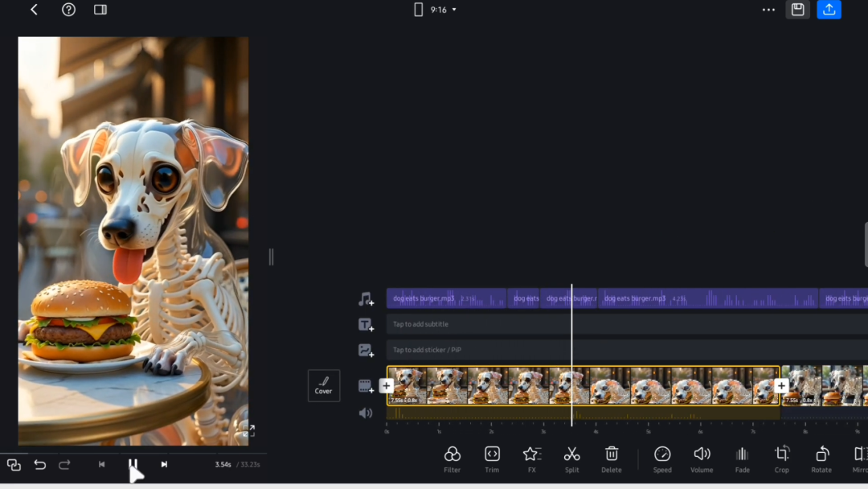Click the blue export button
Screen dimensions: 868x489
point(829,10)
